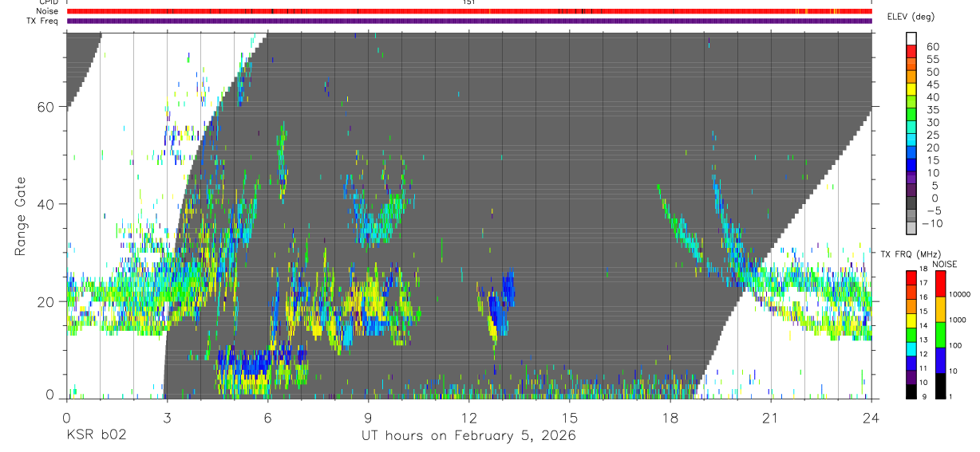980x452 pixels.
Task: Click the 'Range Gate' vertical axis title
Action: 20,217
